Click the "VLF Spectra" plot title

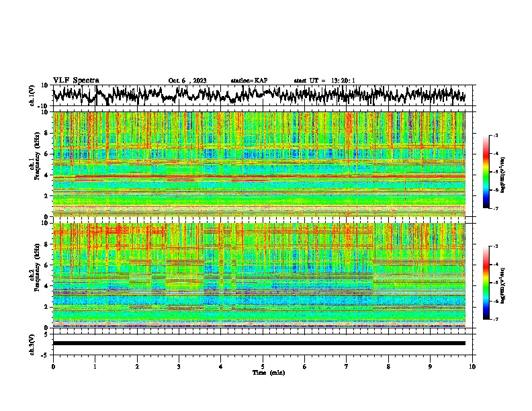(76, 81)
